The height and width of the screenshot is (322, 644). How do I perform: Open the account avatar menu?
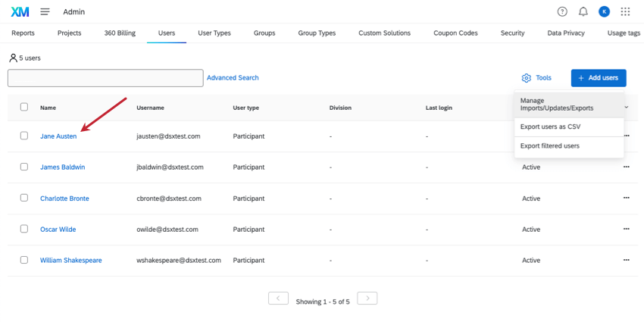[604, 11]
